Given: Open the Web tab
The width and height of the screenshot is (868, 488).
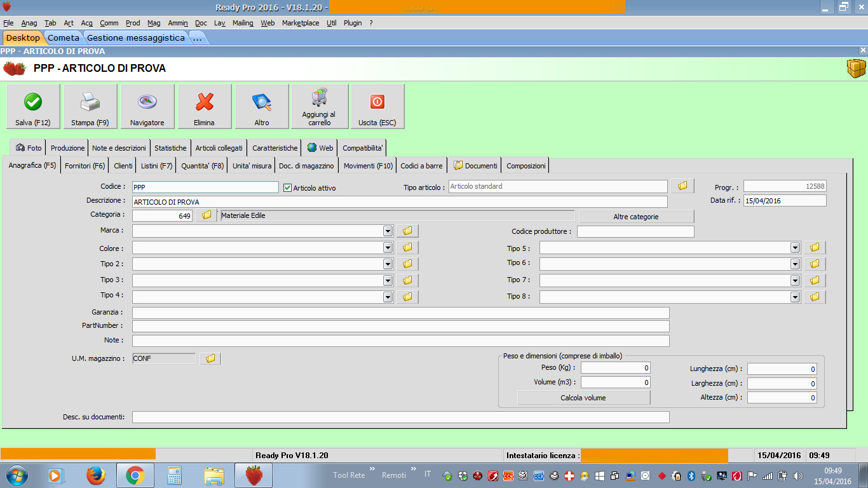Looking at the screenshot, I should pyautogui.click(x=320, y=148).
